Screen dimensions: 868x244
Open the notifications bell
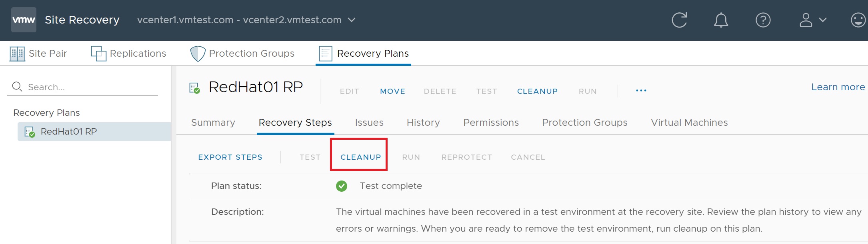pyautogui.click(x=721, y=20)
